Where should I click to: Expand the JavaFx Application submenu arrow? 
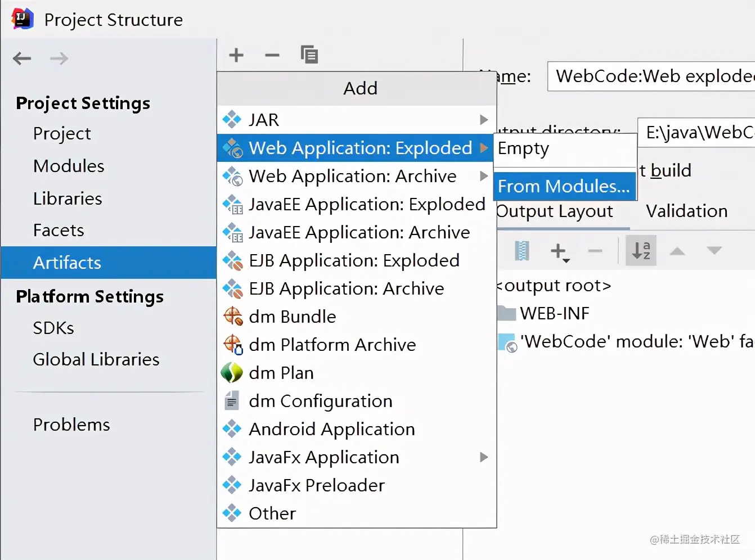[483, 457]
